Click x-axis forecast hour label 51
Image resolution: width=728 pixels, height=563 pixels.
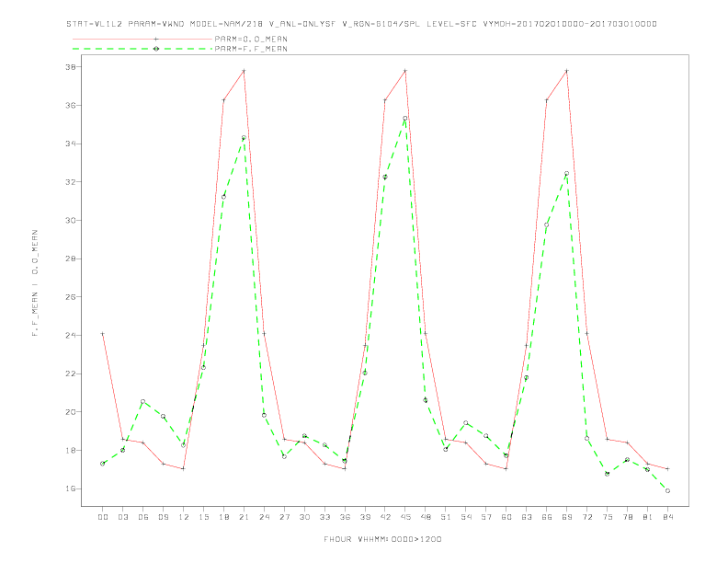pyautogui.click(x=446, y=517)
